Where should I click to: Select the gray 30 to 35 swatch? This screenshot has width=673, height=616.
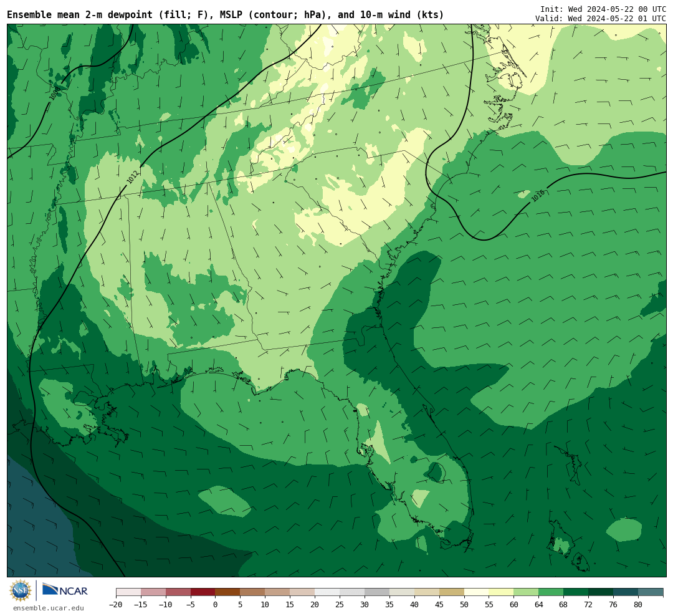(377, 592)
